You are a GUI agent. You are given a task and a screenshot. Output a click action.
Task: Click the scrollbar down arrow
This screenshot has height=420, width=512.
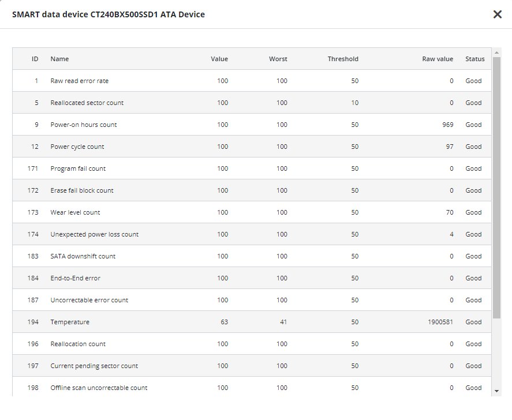click(496, 391)
